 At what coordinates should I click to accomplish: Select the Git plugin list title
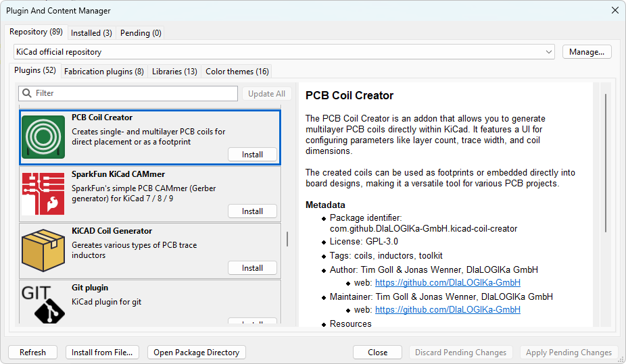tap(90, 288)
